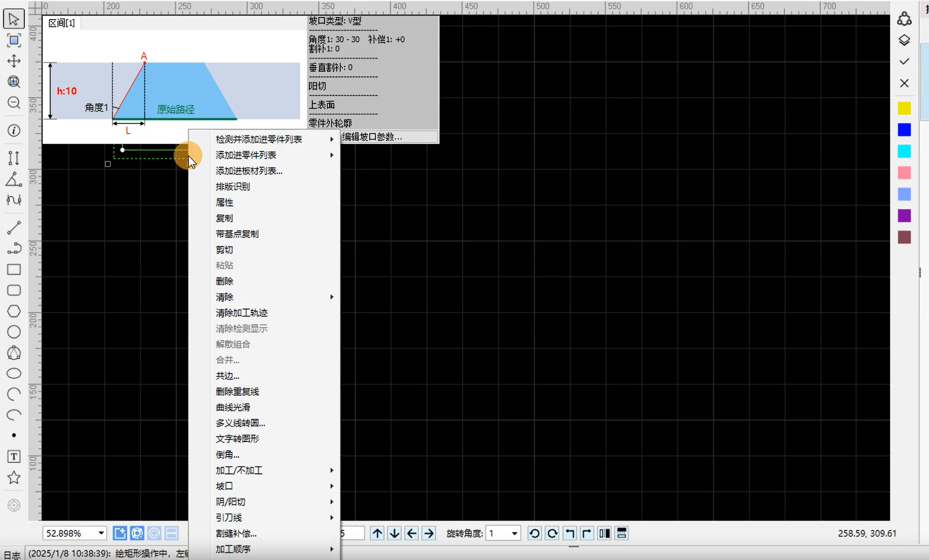The image size is (929, 560).
Task: Pick the hexagon polygon drawing tool
Action: coord(14,311)
